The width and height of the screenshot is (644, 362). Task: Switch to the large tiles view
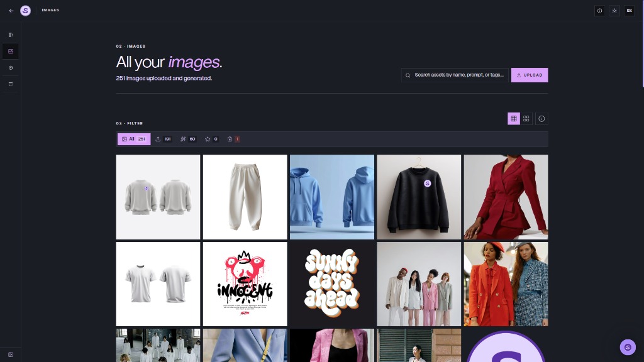coord(526,119)
